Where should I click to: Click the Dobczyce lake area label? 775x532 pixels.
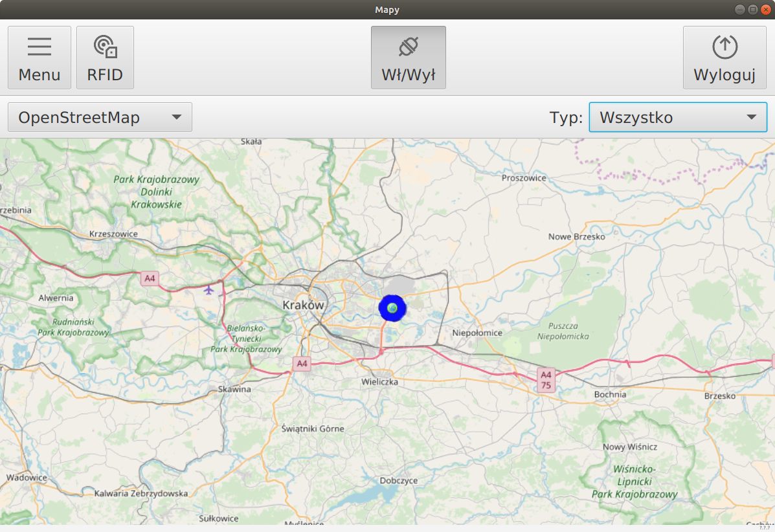(398, 480)
